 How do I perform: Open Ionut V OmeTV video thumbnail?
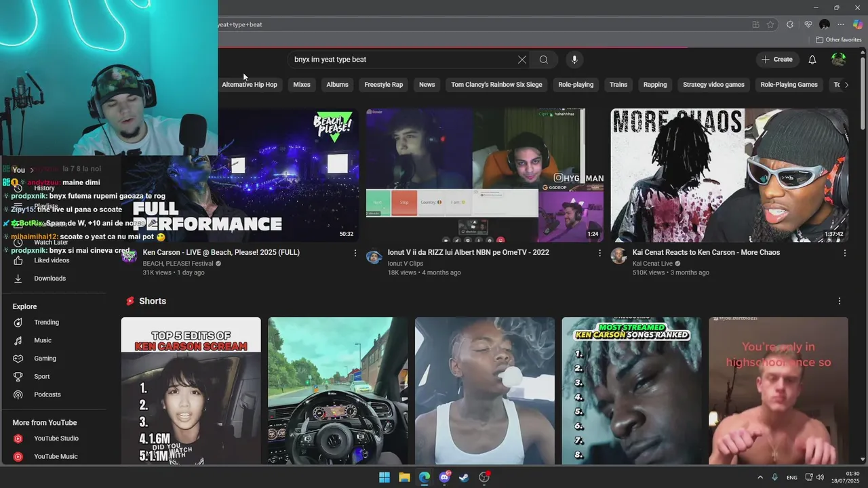485,175
